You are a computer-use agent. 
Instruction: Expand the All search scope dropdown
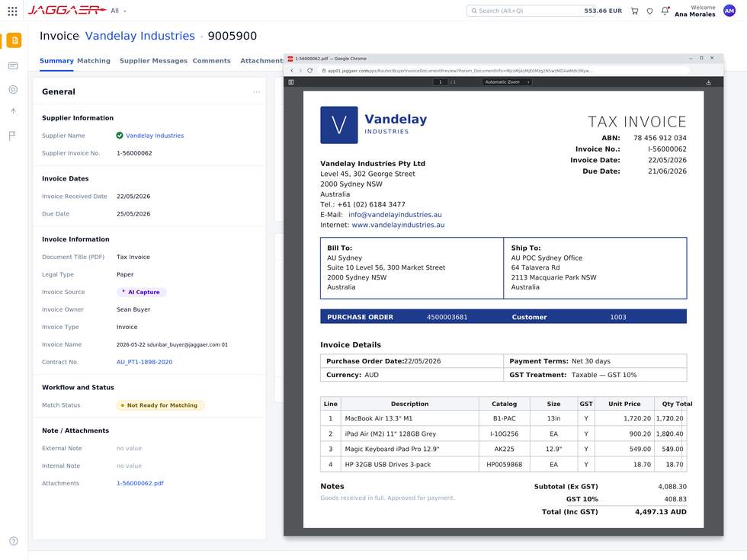pyautogui.click(x=118, y=11)
